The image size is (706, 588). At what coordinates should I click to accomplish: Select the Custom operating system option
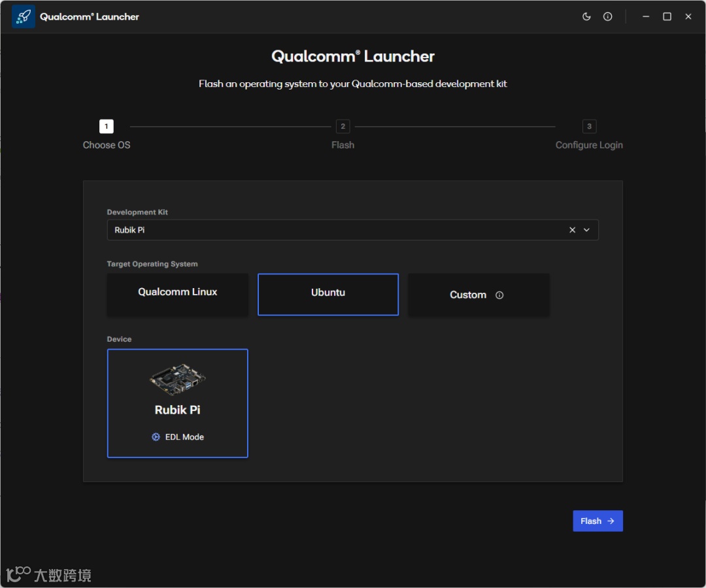[x=479, y=294]
